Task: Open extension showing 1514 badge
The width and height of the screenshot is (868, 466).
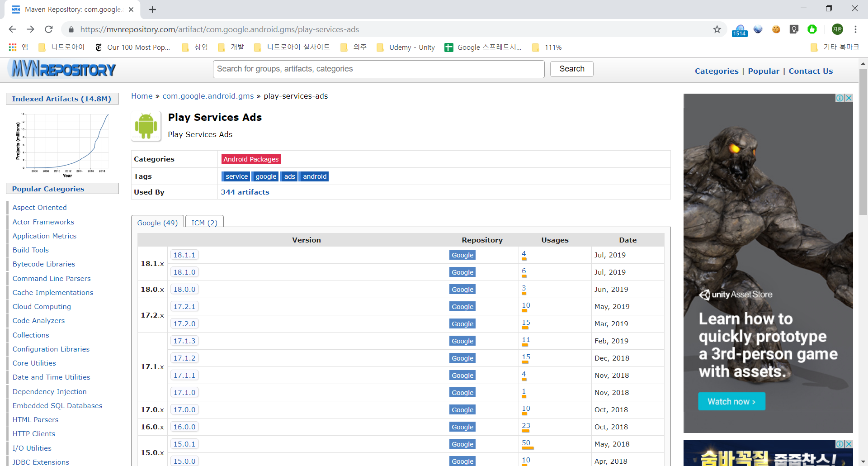Action: [x=740, y=30]
